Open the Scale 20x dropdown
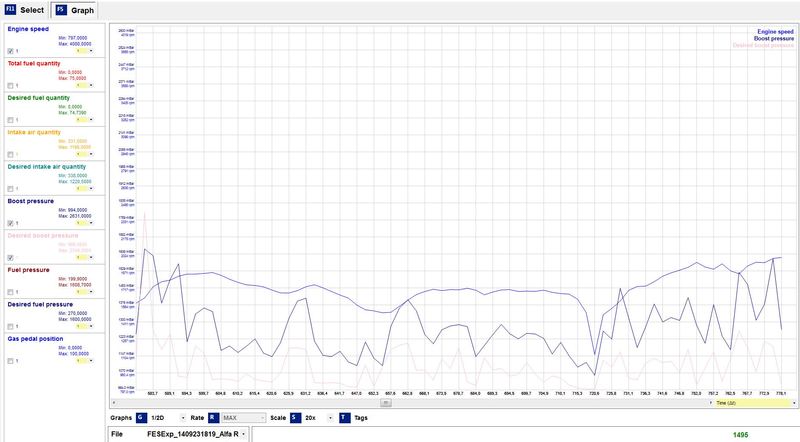 (x=328, y=417)
